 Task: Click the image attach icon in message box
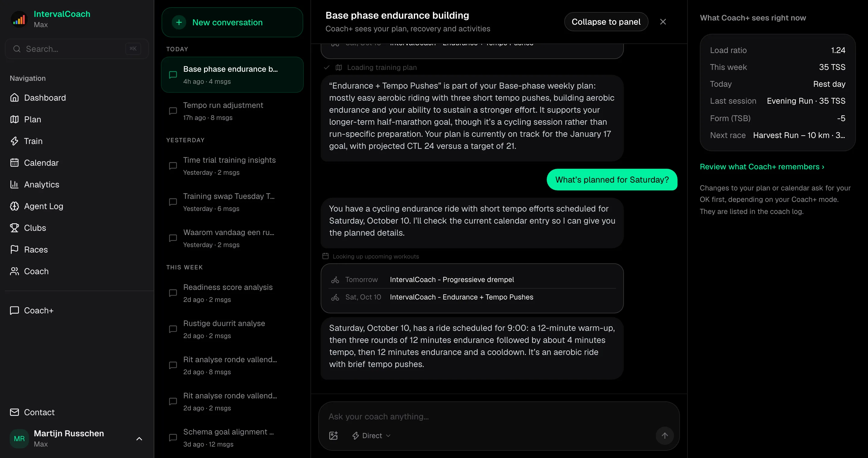(x=333, y=435)
